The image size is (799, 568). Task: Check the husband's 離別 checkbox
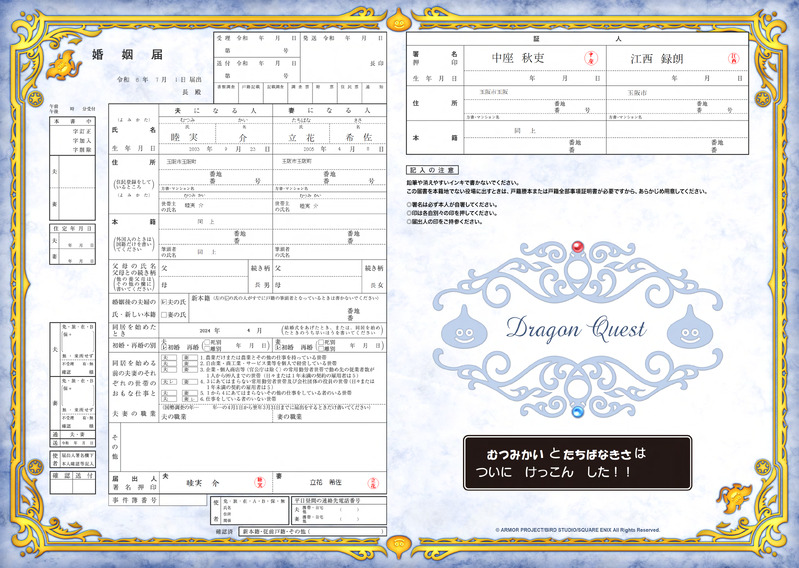207,349
